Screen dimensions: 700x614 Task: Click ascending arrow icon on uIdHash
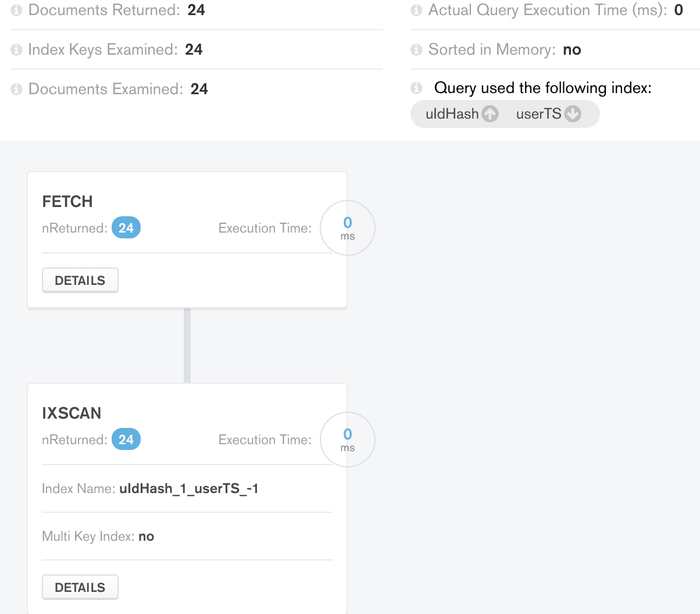490,114
